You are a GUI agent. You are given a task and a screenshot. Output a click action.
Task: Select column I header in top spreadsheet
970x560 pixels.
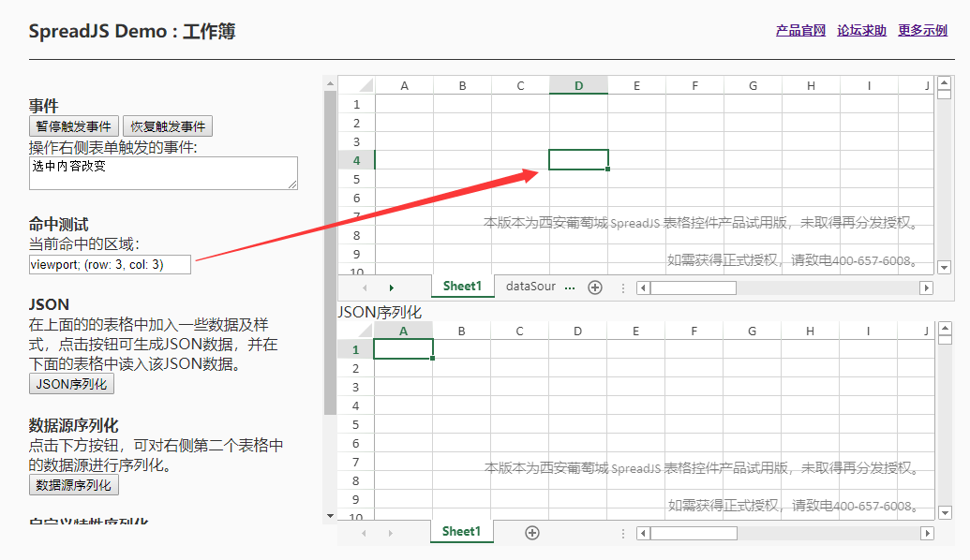869,85
